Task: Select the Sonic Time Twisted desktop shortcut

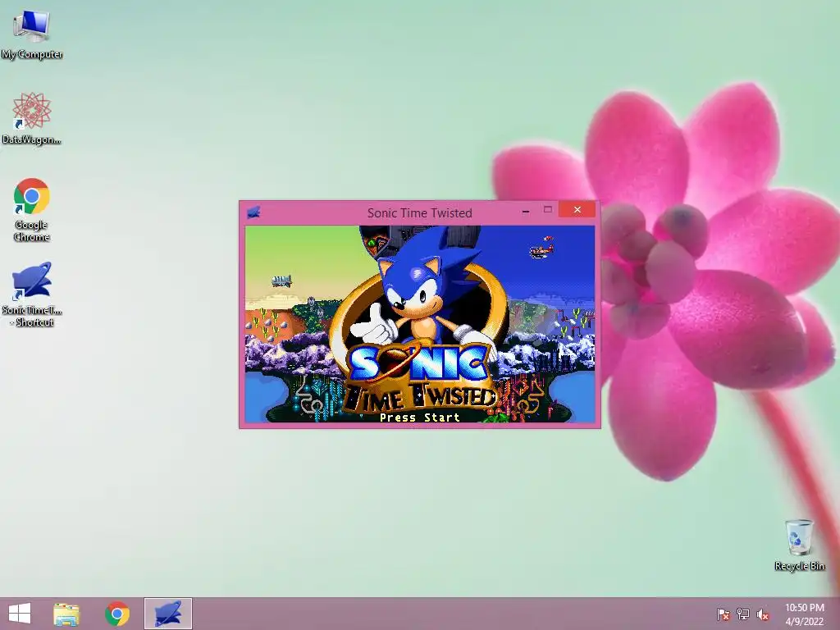Action: [32, 294]
